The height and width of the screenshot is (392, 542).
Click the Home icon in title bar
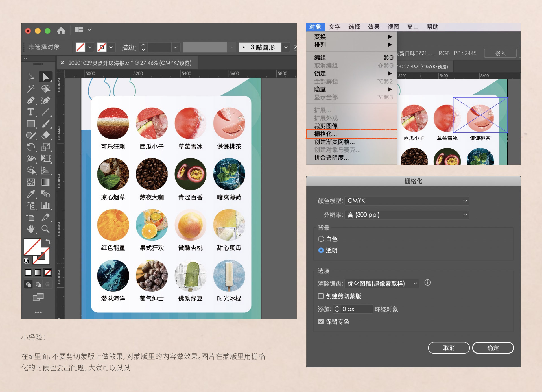61,31
